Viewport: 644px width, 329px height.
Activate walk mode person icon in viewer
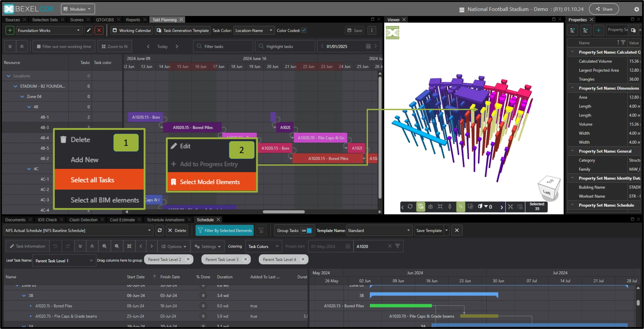(450, 207)
